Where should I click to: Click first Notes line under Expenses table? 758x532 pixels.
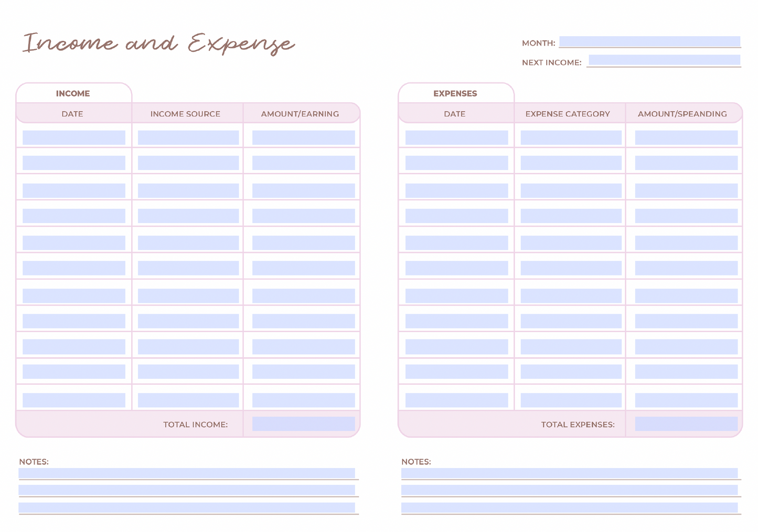[x=570, y=473]
